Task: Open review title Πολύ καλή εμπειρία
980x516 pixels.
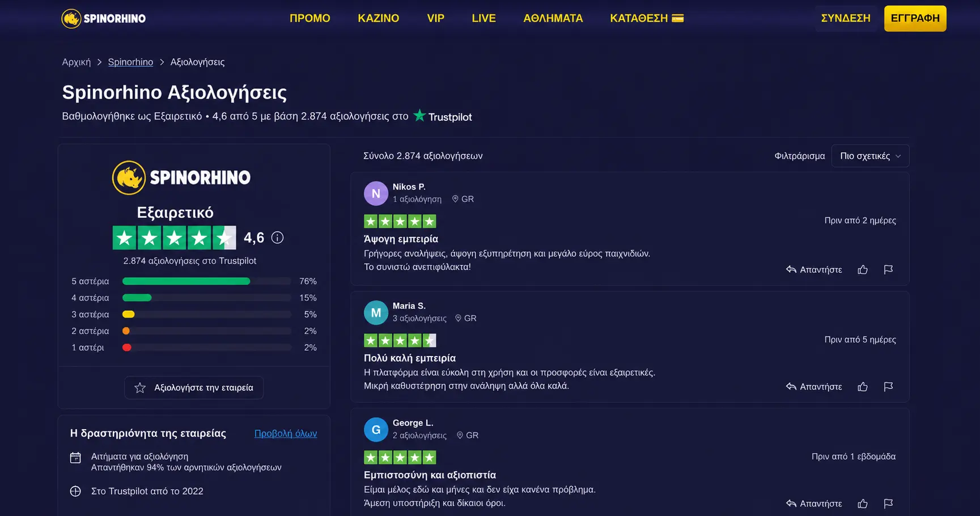Action: tap(410, 358)
